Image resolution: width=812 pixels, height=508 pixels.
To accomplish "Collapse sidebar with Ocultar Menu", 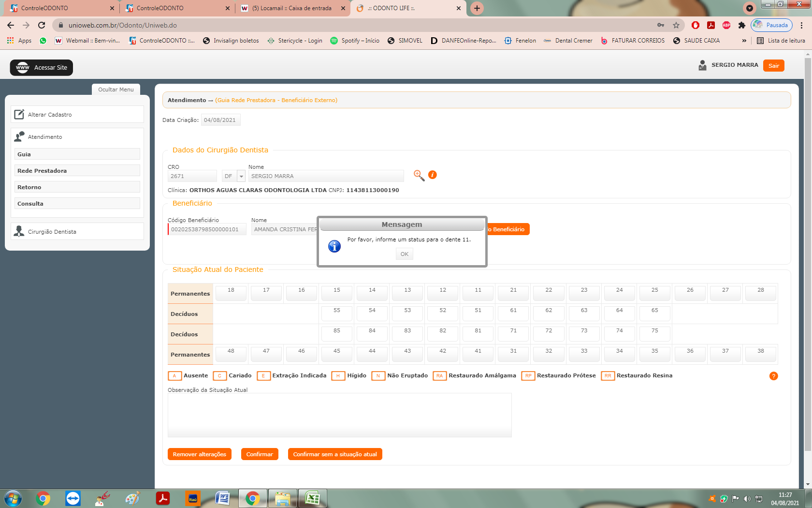I will [116, 90].
